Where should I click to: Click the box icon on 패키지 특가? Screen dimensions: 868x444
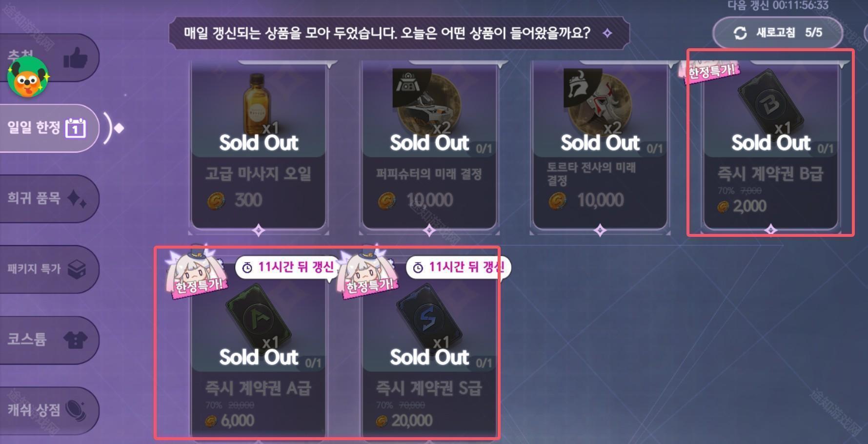(x=77, y=269)
